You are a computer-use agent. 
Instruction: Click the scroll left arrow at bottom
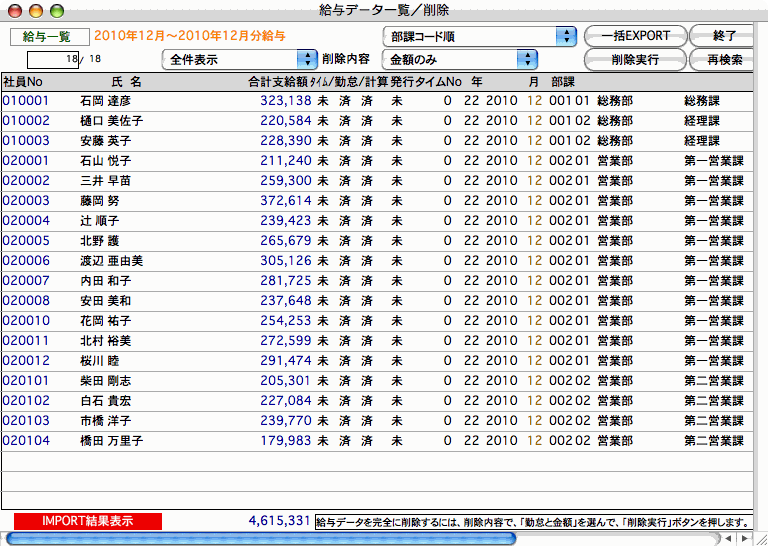coord(728,538)
